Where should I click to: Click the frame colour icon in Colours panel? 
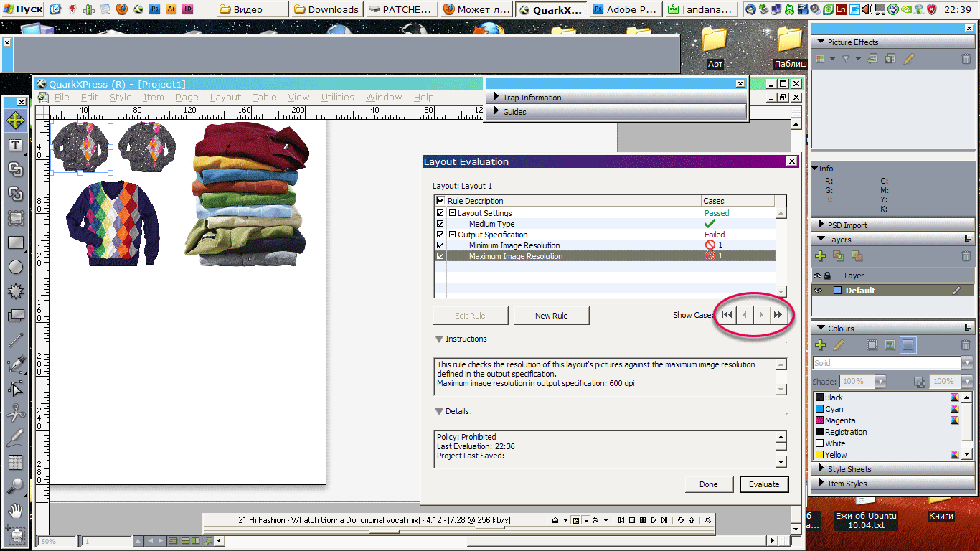pyautogui.click(x=872, y=345)
